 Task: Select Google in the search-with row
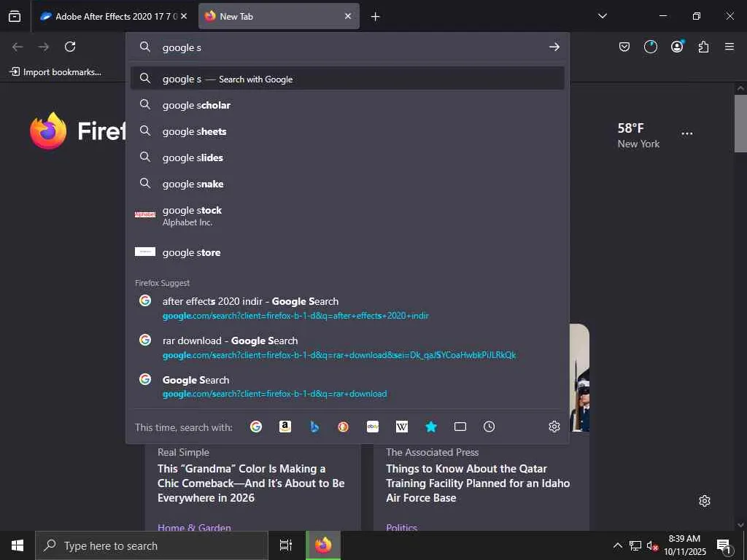(256, 427)
